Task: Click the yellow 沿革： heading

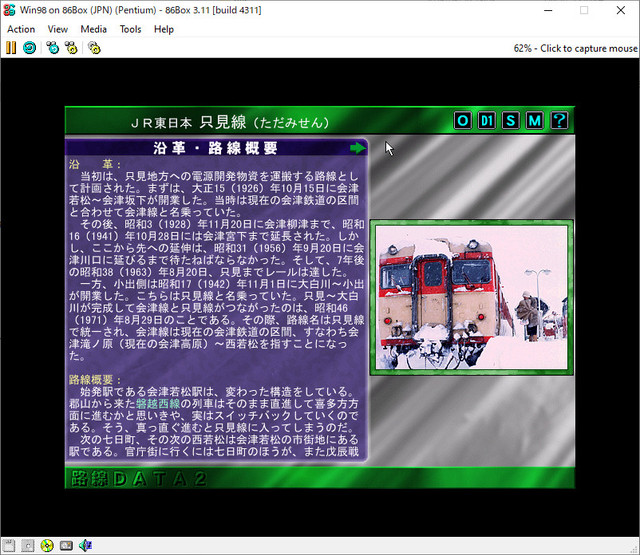Action: point(95,164)
